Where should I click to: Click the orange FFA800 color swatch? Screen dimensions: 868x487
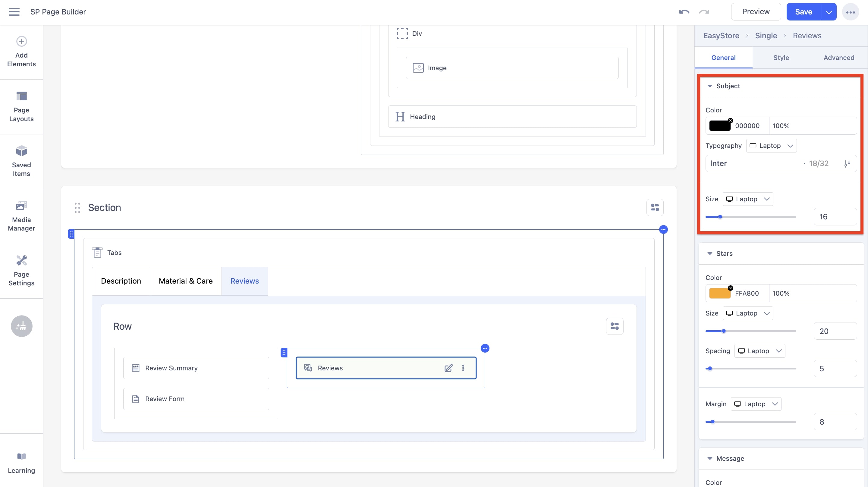(720, 293)
